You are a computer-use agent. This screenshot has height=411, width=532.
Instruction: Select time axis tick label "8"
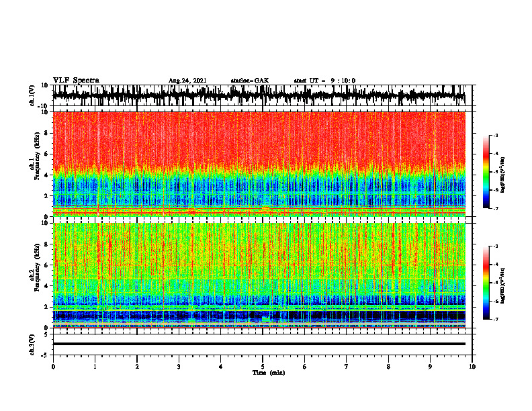tap(388, 367)
